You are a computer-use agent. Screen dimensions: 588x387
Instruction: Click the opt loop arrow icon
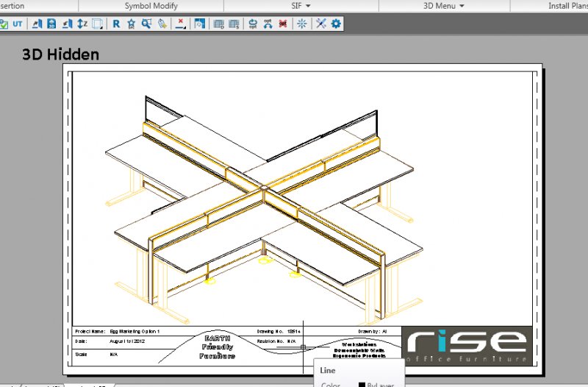(x=253, y=24)
